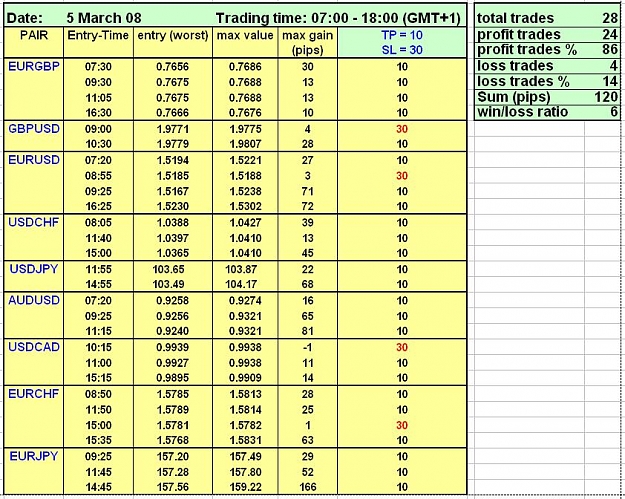
Task: Click the 'profit trades' label
Action: tap(519, 35)
